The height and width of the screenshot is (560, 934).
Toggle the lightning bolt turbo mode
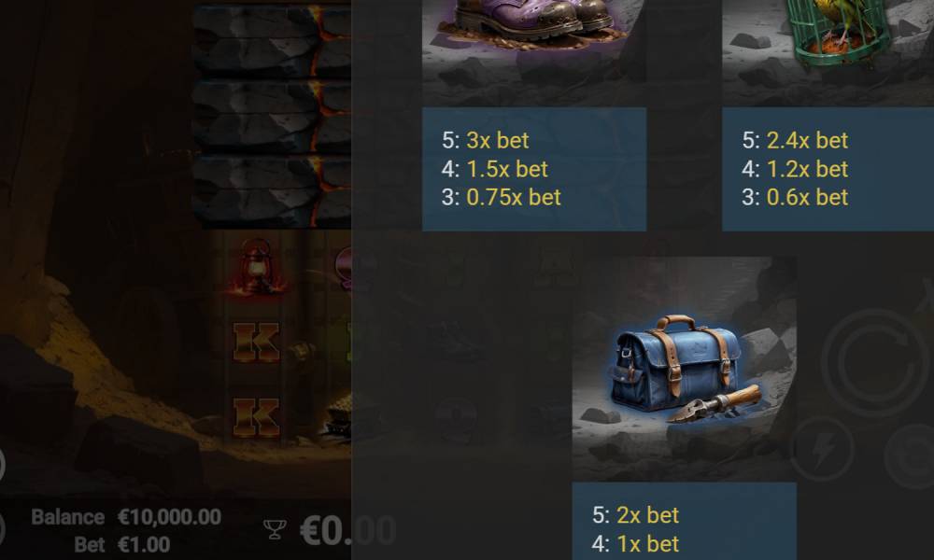[x=823, y=449]
